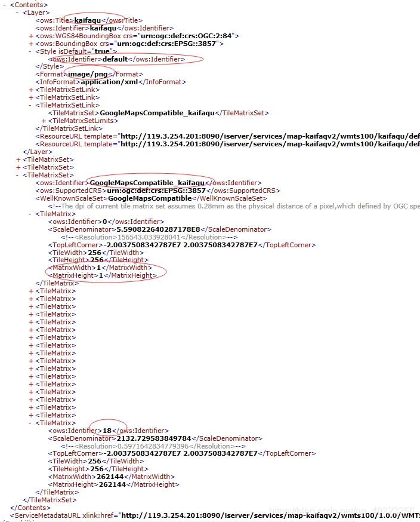Expand the ows:WGS84BoundingBox node

31,36
